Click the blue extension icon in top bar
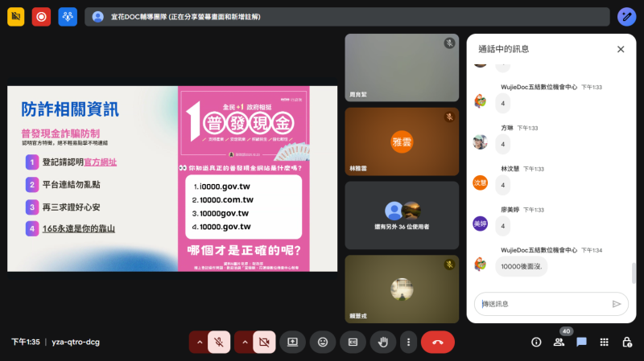 (x=68, y=17)
